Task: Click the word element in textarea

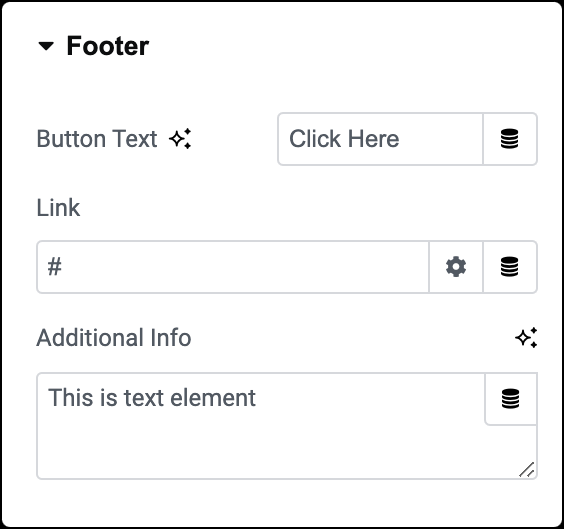Action: pyautogui.click(x=213, y=397)
